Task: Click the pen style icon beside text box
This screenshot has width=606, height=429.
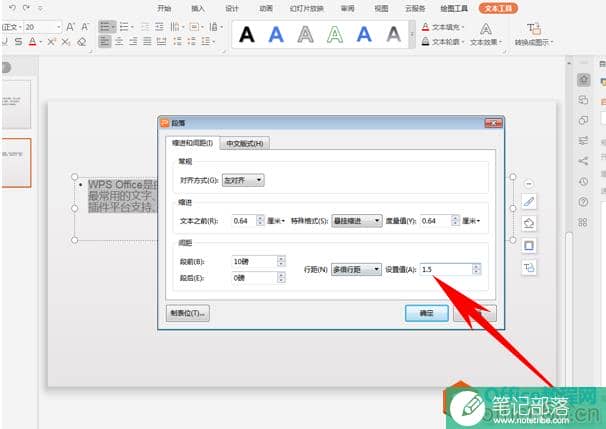Action: click(529, 201)
